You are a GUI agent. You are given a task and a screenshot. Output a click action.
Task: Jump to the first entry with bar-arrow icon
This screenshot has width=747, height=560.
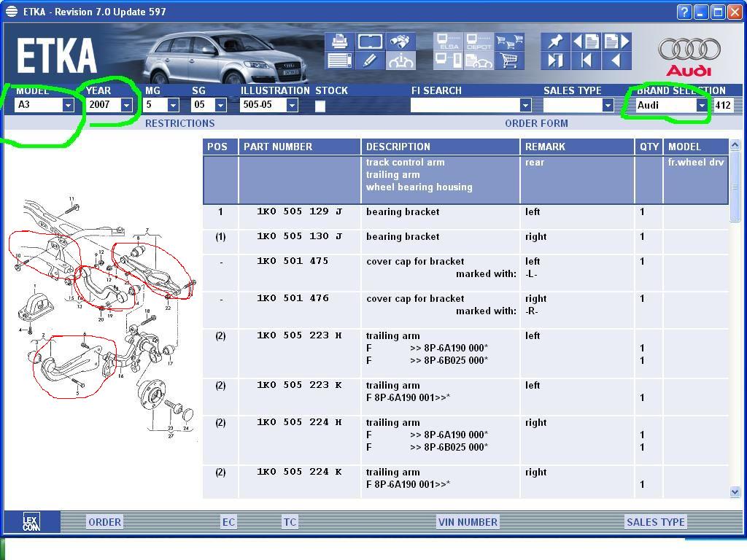coord(586,61)
